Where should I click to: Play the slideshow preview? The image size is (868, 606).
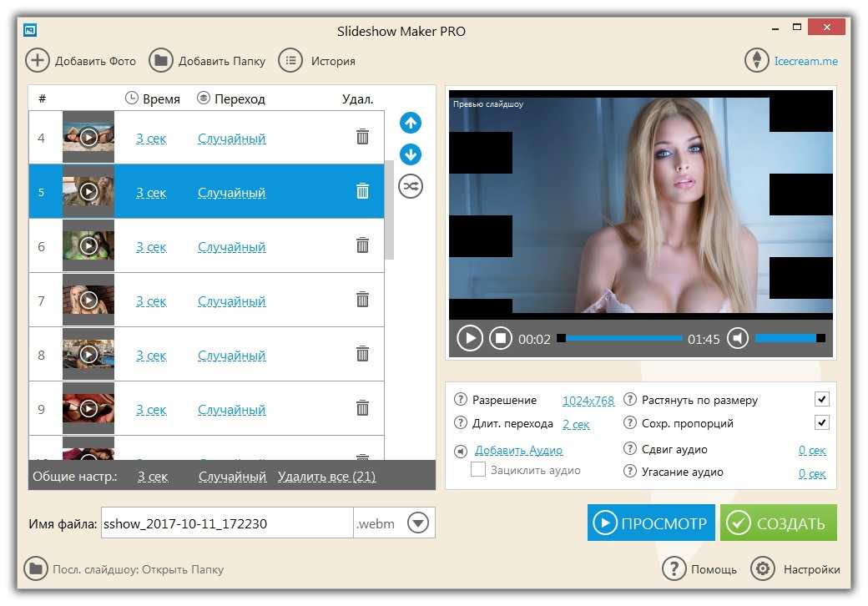(470, 338)
